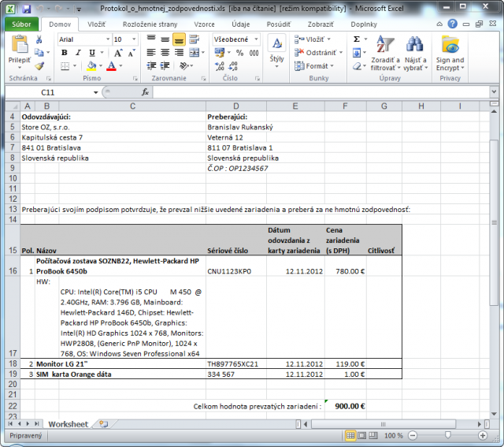Click Sign and Encrypt icon
504x447 pixels.
pos(450,44)
